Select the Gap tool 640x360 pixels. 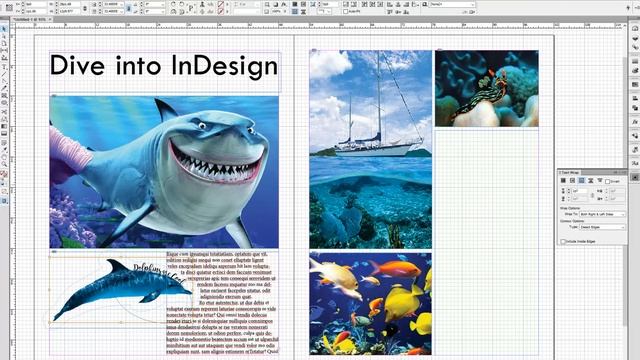4,51
